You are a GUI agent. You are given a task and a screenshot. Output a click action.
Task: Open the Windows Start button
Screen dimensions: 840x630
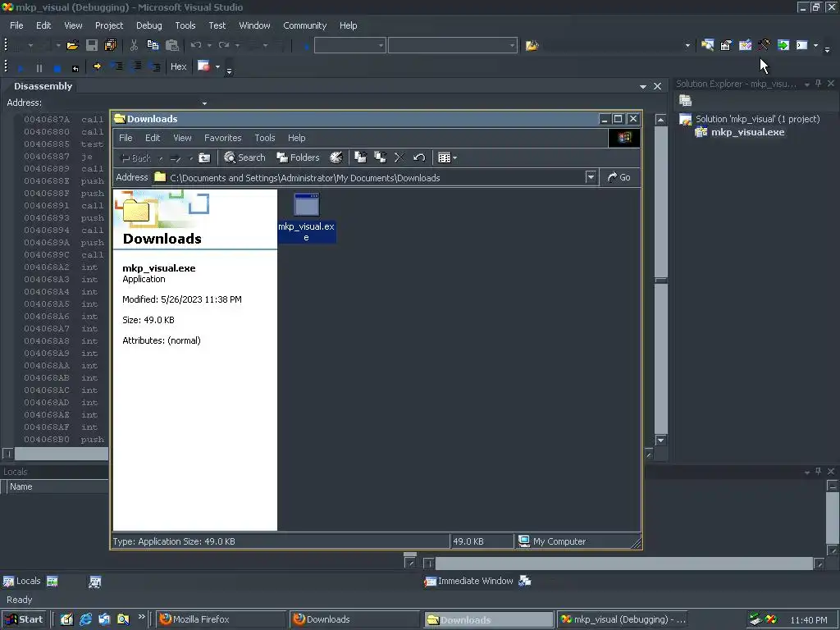click(24, 619)
